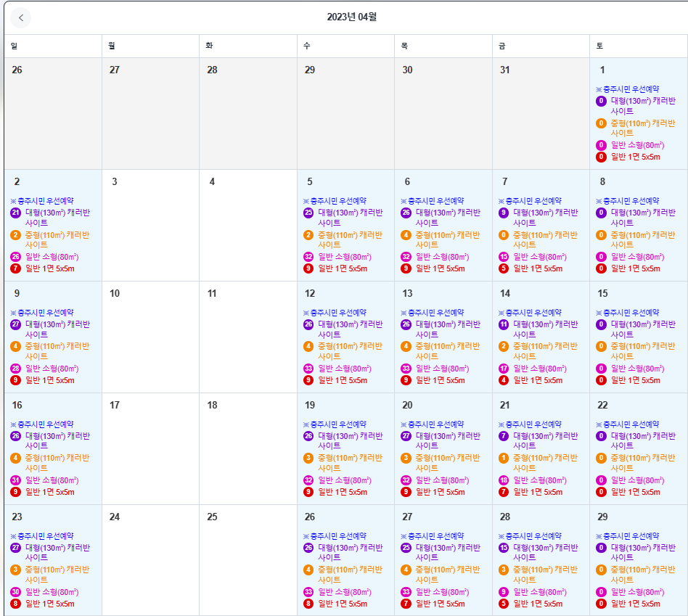
Task: Click the 수 weekday column header
Action: [345, 46]
